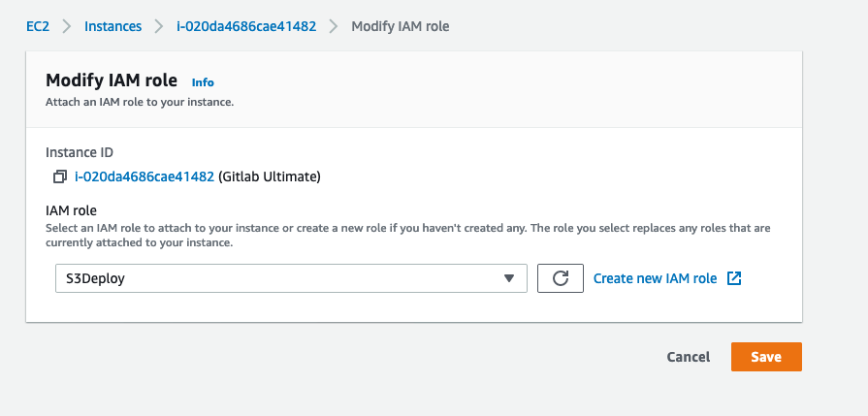868x416 pixels.
Task: Open i-020da4686cae41482 from the breadcrumb
Action: [x=246, y=26]
